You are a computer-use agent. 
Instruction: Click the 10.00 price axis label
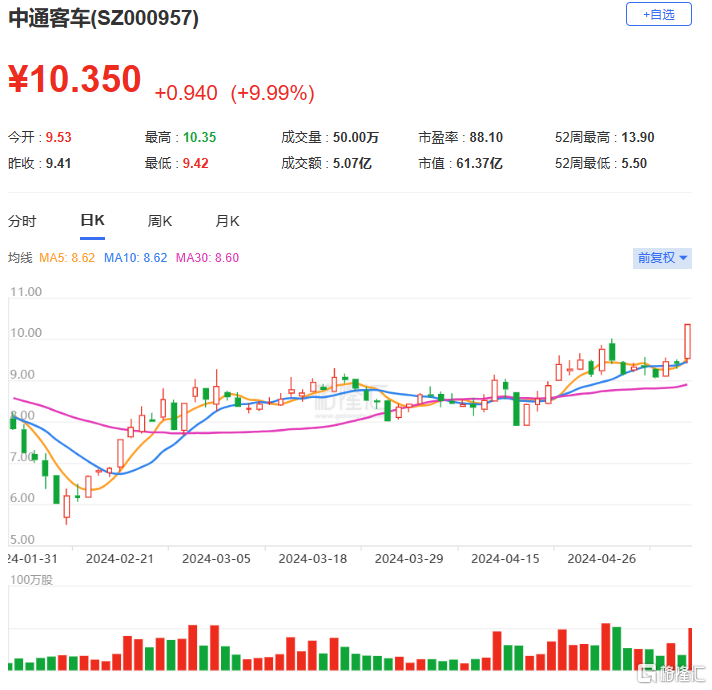(26, 333)
